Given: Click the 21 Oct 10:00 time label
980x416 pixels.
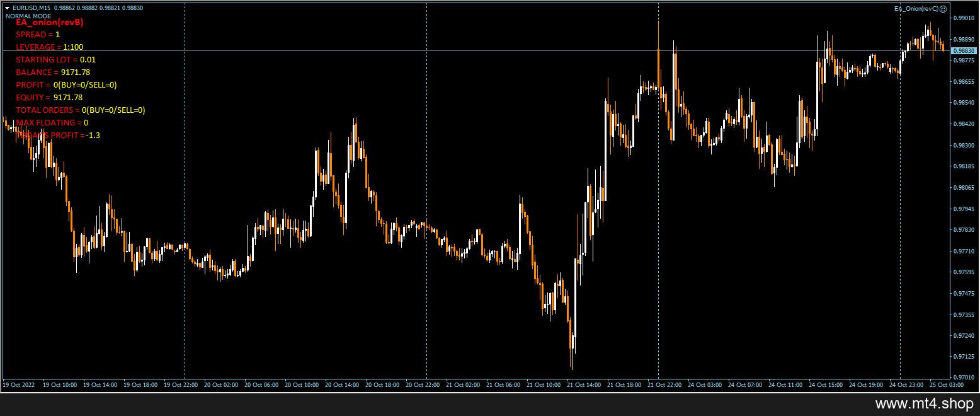Looking at the screenshot, I should 543,384.
